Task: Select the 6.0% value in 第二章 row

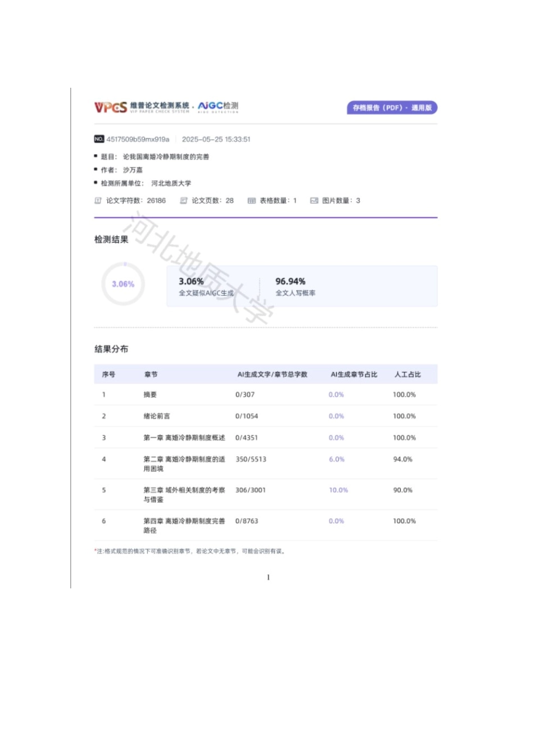Action: 336,459
